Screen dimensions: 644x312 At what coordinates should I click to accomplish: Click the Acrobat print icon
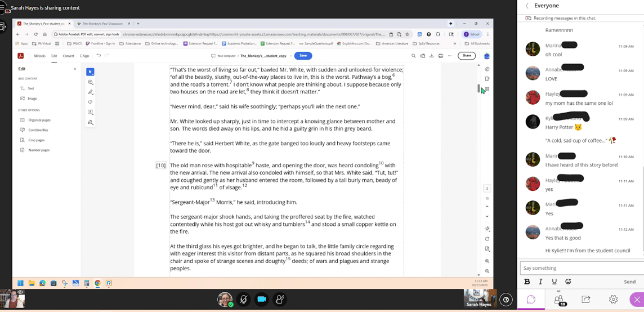coord(440,56)
